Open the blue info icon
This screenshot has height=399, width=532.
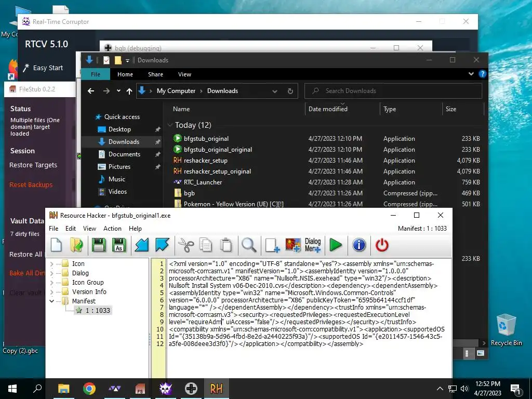click(359, 245)
